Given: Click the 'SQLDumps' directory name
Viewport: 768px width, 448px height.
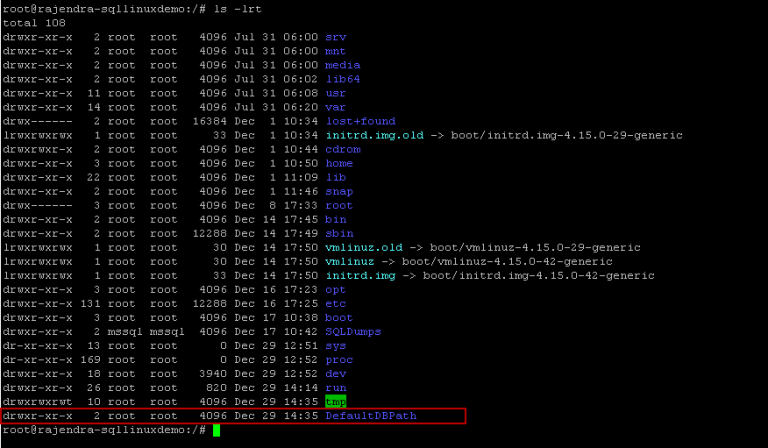Looking at the screenshot, I should [353, 332].
